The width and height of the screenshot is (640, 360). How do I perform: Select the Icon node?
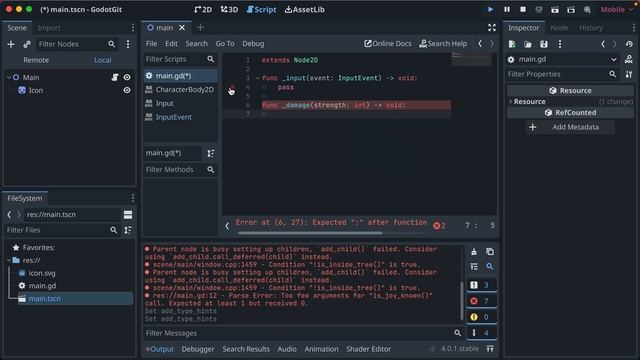[x=36, y=90]
